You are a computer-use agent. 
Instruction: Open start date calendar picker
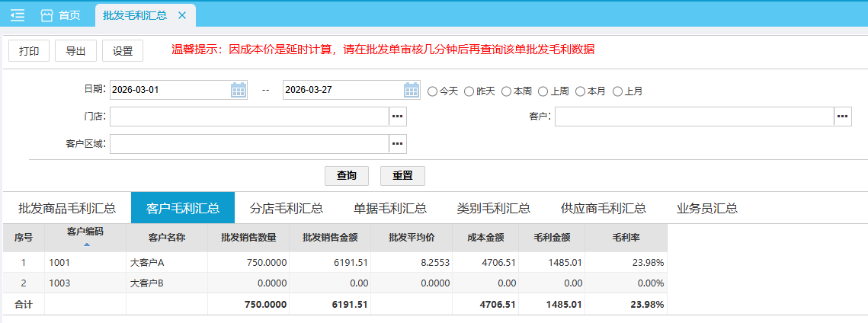pyautogui.click(x=239, y=90)
